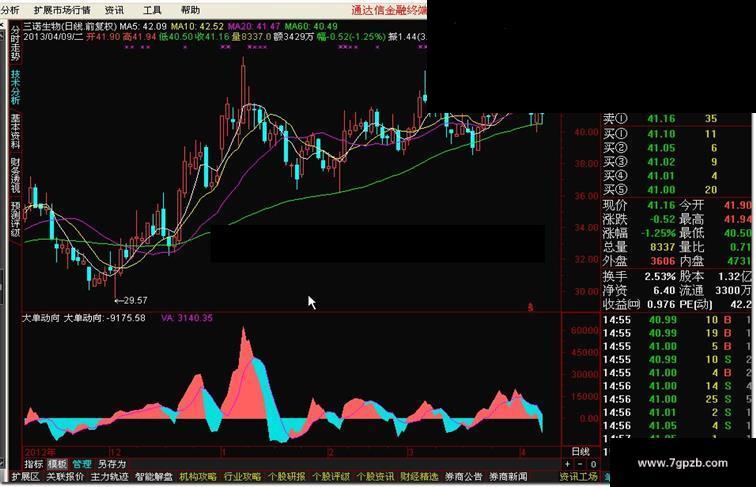The width and height of the screenshot is (756, 487).
Task: Click the 管理 button below chart
Action: [x=82, y=464]
